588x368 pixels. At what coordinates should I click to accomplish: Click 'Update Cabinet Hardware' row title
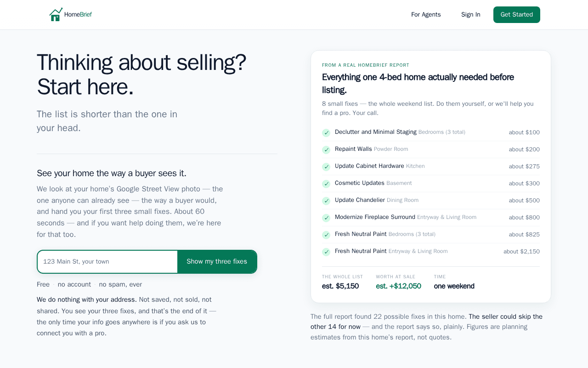click(369, 166)
